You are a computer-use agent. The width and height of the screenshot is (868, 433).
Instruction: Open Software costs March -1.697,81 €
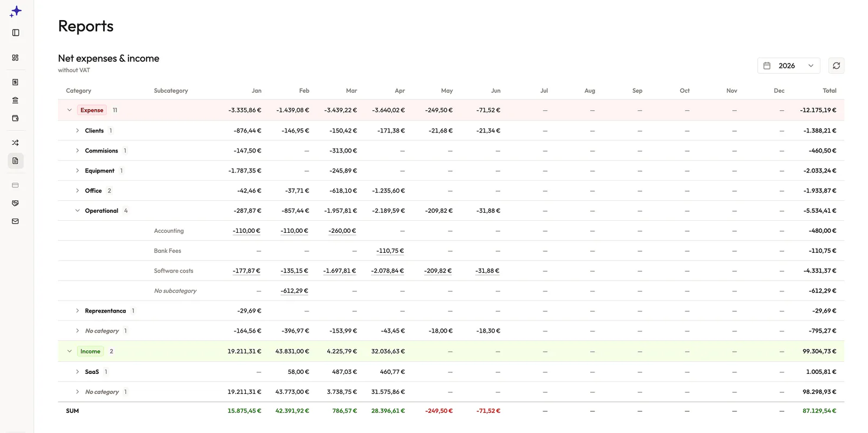tap(340, 271)
